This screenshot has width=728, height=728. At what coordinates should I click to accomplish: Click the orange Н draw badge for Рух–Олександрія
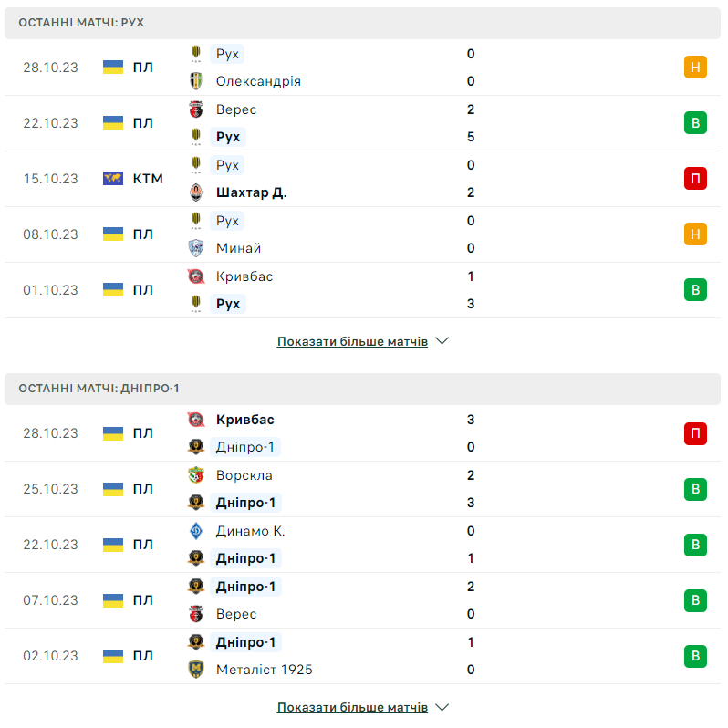click(695, 68)
